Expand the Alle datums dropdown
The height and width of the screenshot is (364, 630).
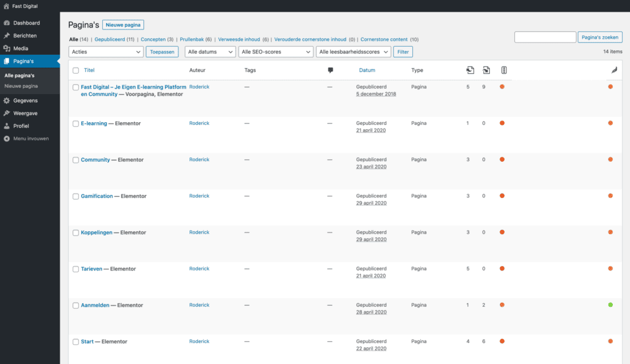point(210,52)
